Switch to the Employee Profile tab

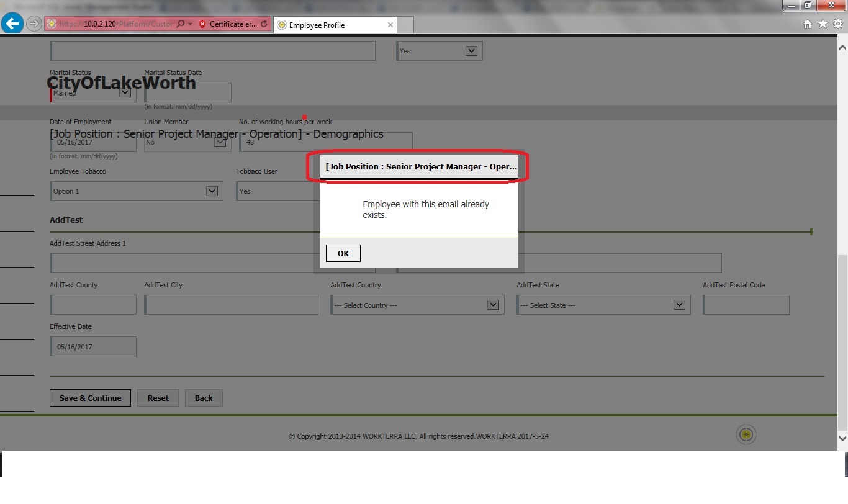tap(329, 25)
